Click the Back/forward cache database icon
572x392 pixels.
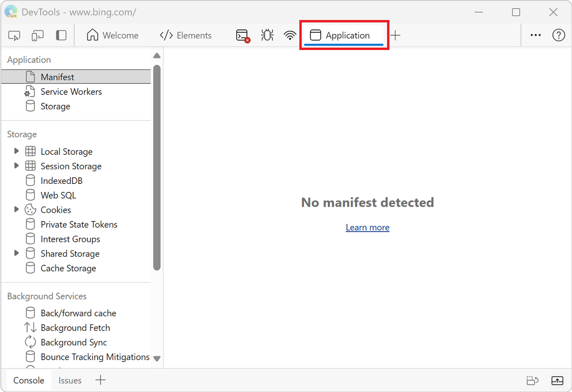click(30, 313)
